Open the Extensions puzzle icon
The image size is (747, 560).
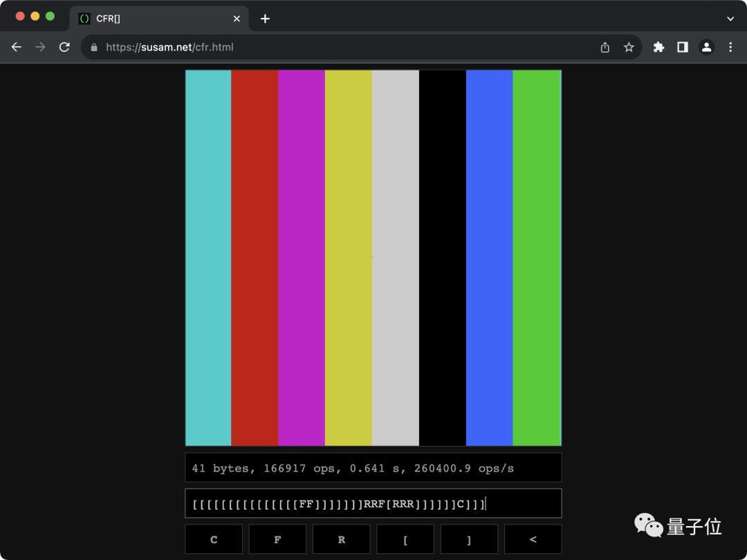point(658,47)
